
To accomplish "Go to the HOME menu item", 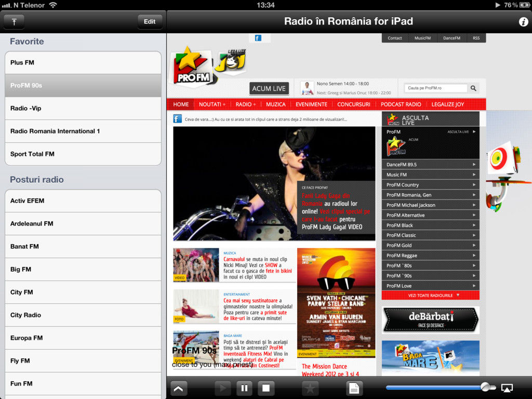I will (181, 104).
